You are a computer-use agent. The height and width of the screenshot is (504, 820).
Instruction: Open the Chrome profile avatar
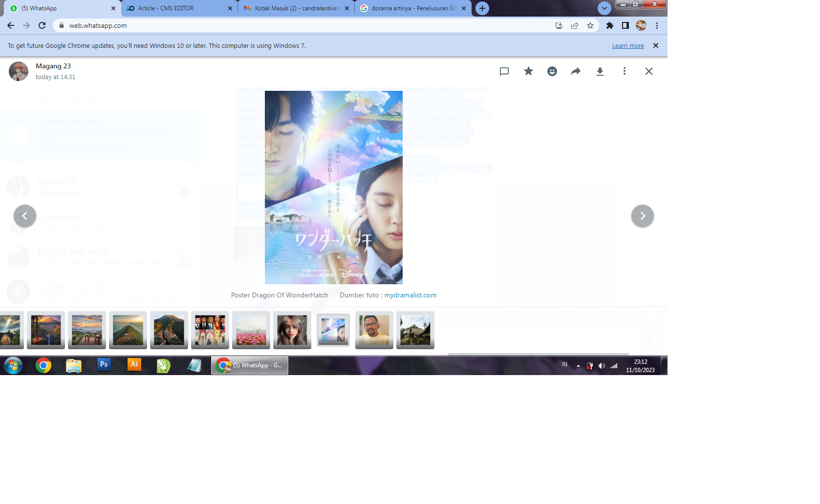(x=641, y=25)
